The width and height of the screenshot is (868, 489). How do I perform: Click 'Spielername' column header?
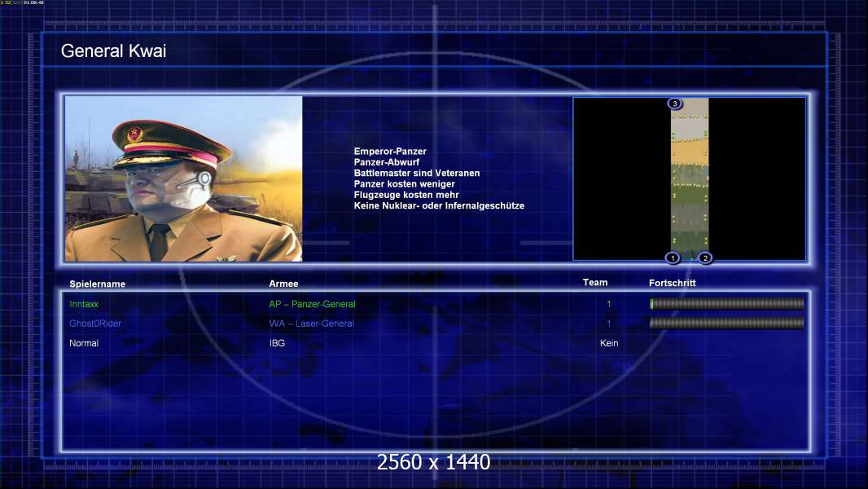pos(98,284)
